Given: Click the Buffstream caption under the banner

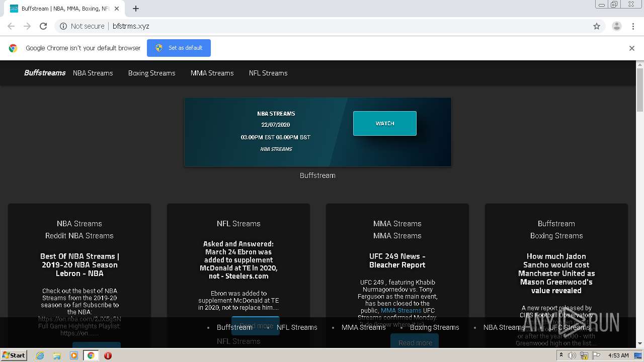Looking at the screenshot, I should (317, 175).
